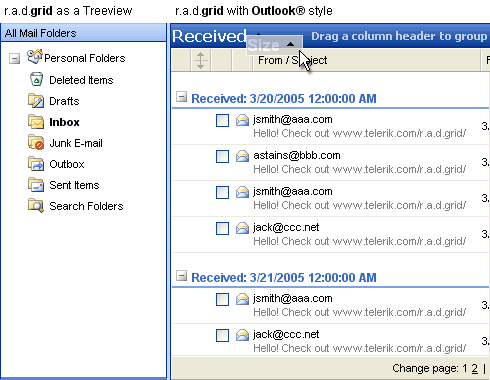Click the Drafts folder icon

tap(36, 101)
